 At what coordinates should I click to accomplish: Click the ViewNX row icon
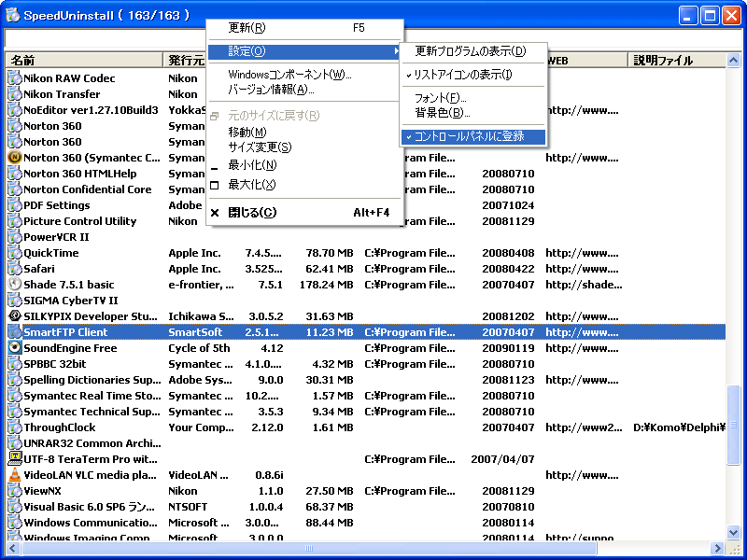15,491
